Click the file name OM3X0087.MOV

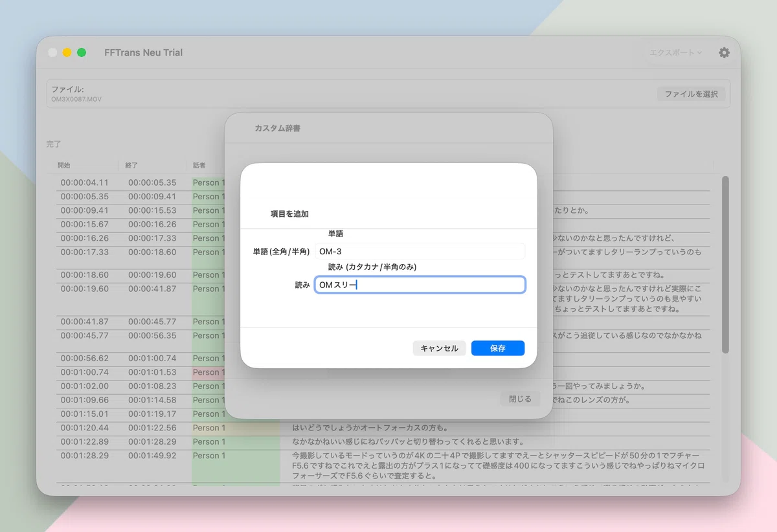(x=76, y=99)
